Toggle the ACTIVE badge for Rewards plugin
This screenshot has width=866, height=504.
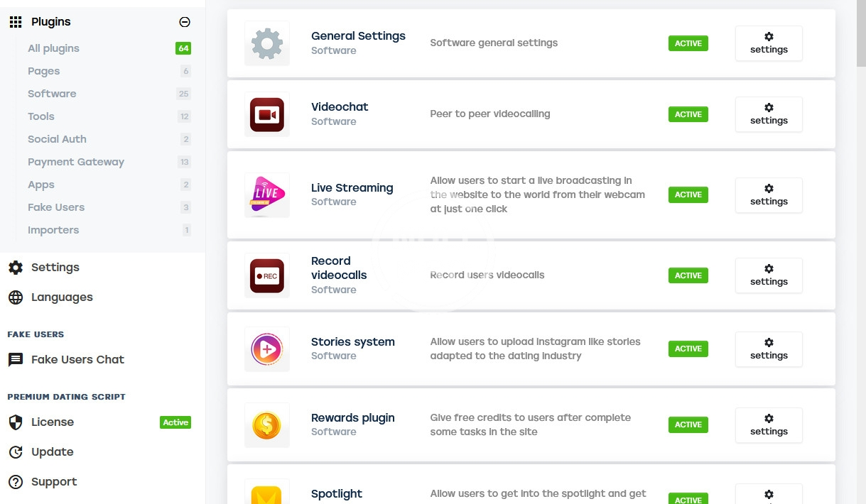coord(688,424)
